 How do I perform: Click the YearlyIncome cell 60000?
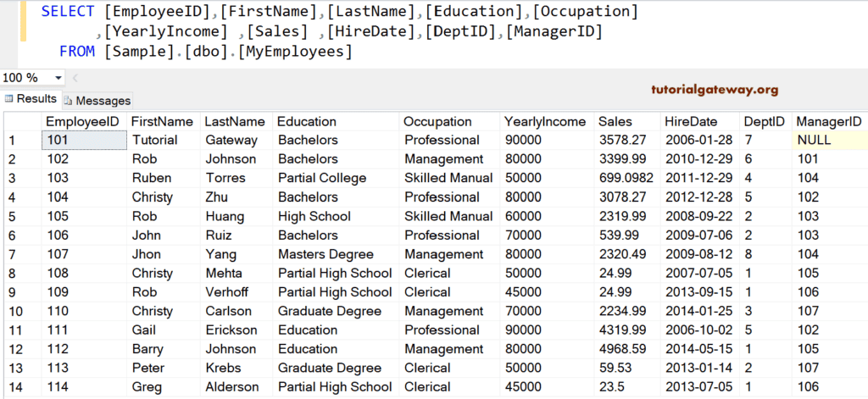pos(547,216)
